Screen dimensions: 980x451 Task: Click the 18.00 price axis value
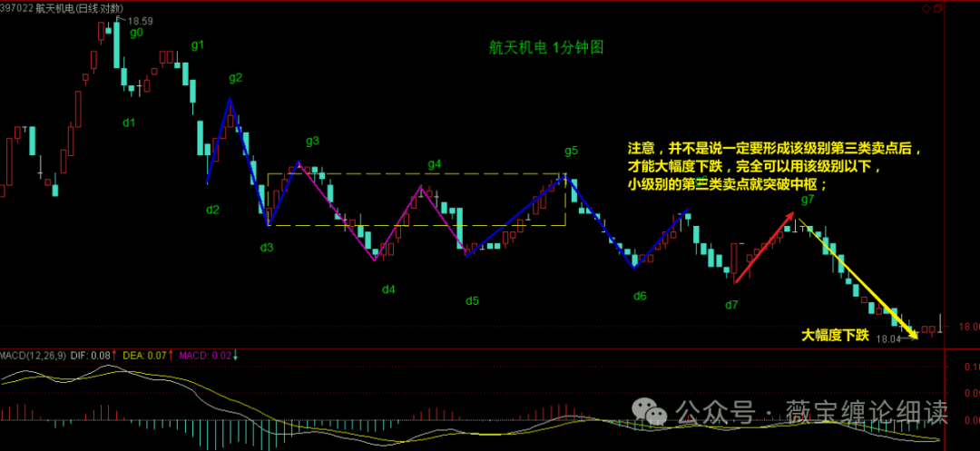[x=969, y=327]
